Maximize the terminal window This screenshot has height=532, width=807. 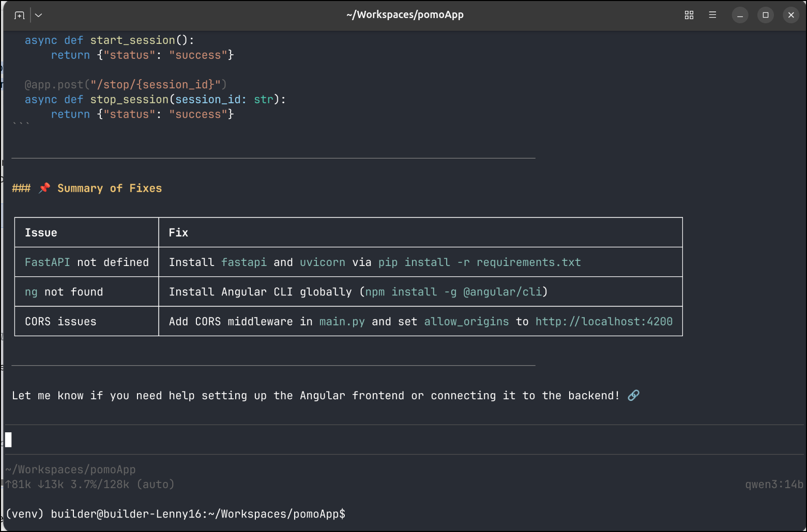click(766, 15)
